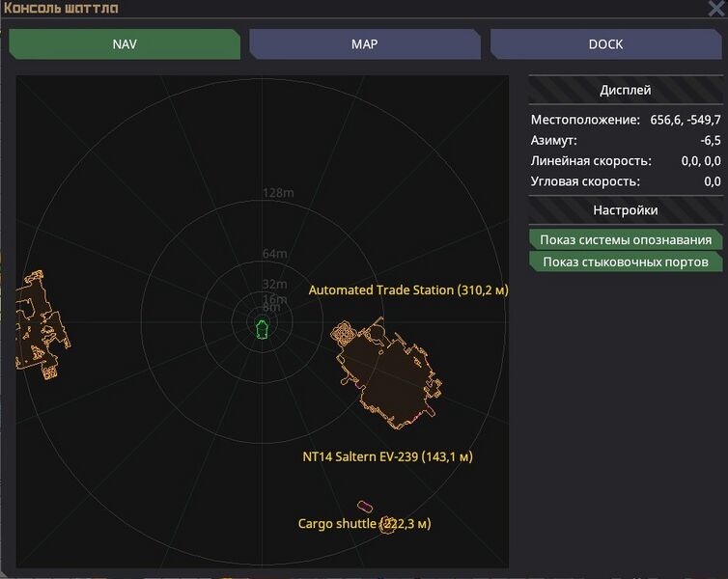728x579 pixels.
Task: Click the 64m range ring label
Action: [x=275, y=254]
